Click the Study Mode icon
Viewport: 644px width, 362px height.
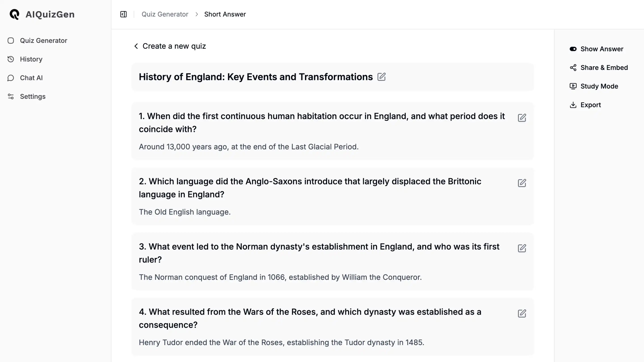pos(573,86)
